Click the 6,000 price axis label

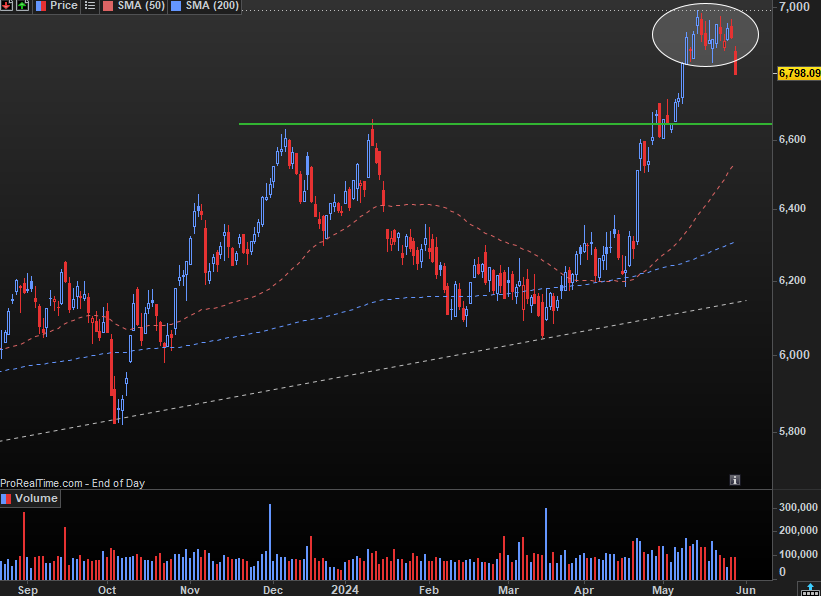coord(794,355)
